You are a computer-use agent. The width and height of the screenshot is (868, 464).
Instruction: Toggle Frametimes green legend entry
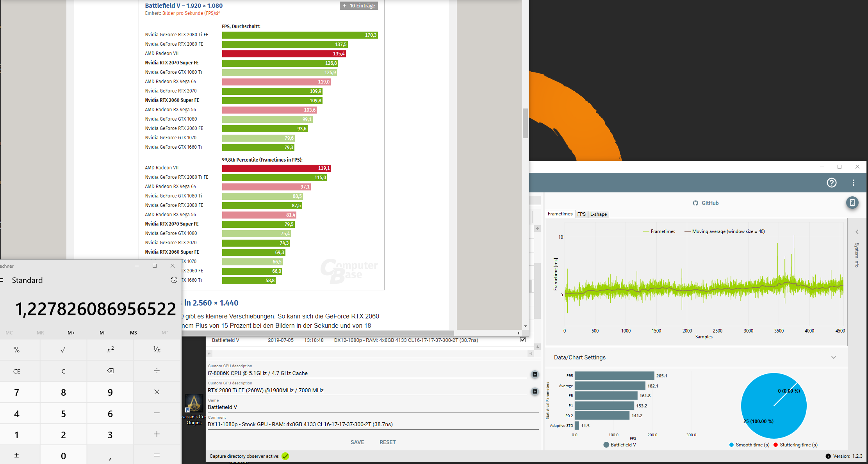pyautogui.click(x=659, y=231)
